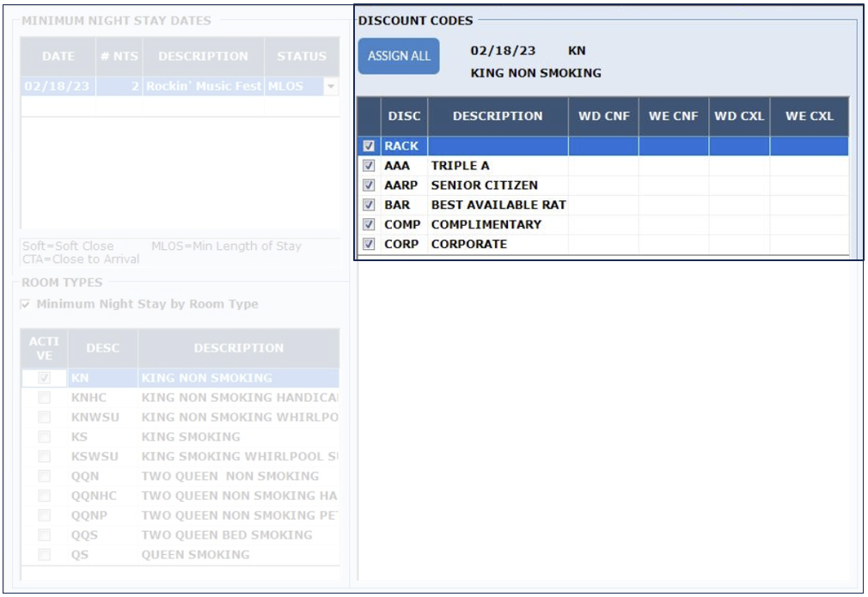This screenshot has width=868, height=597.
Task: Click the ASSIGN ALL button
Action: pos(399,57)
